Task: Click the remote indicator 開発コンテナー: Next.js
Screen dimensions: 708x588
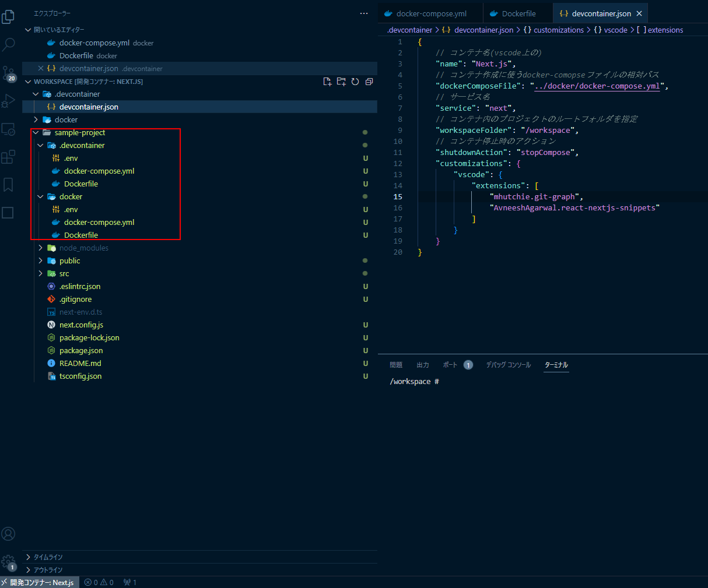Action: (x=38, y=582)
